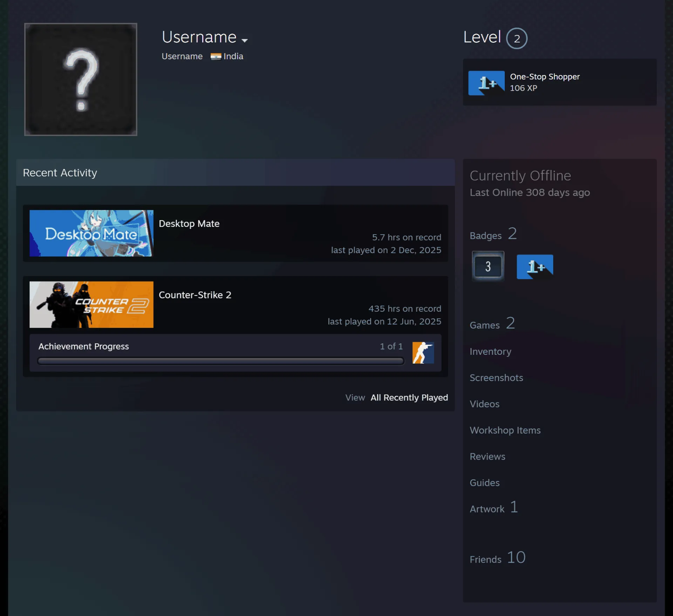The image size is (673, 616).
Task: View All Recently Played games
Action: 409,398
